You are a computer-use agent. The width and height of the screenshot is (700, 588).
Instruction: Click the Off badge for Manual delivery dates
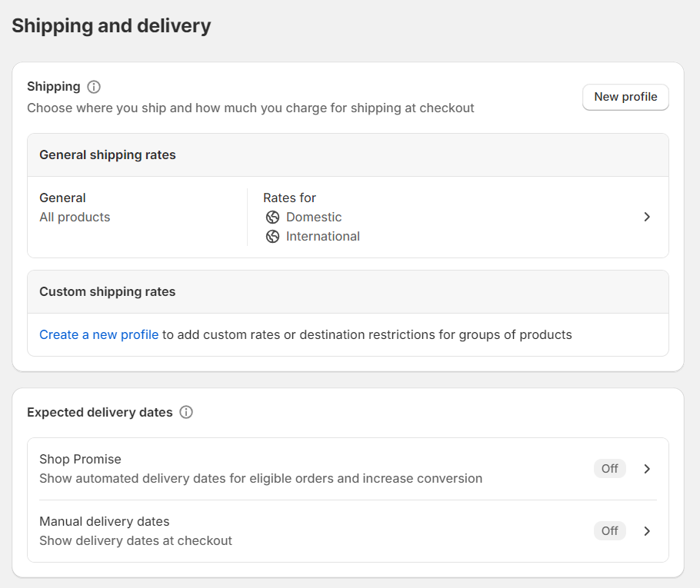tap(609, 531)
